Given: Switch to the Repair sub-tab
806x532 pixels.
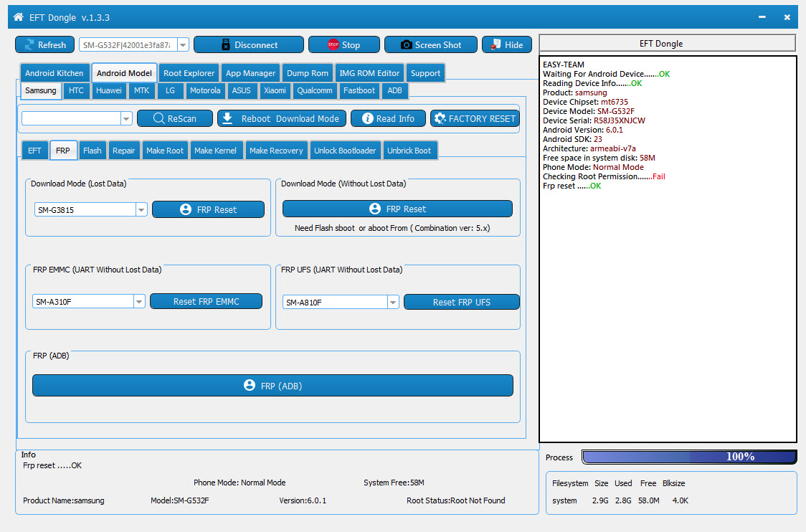Looking at the screenshot, I should (124, 151).
